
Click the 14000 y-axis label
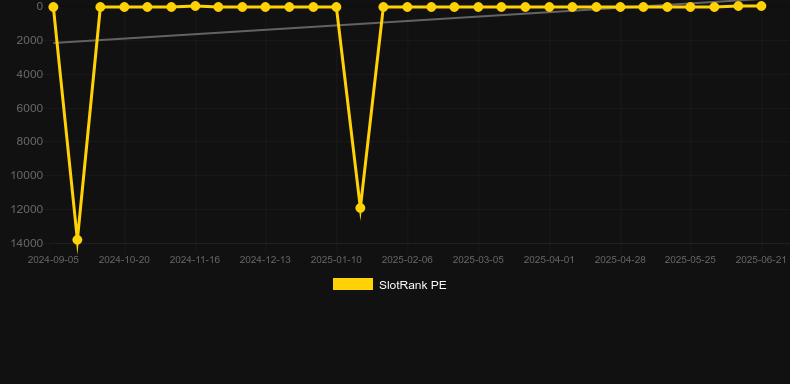pos(26,243)
